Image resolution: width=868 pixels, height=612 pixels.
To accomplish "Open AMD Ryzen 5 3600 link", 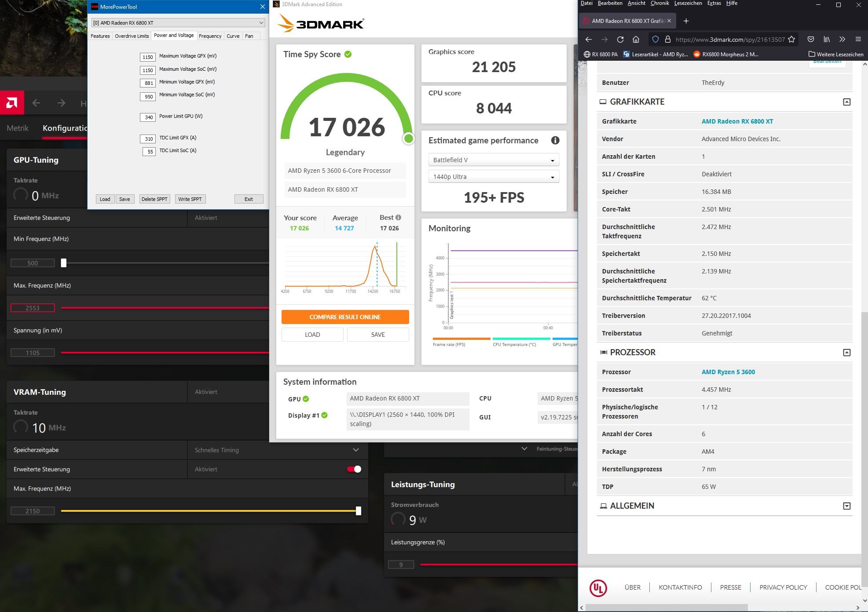I will pyautogui.click(x=728, y=372).
